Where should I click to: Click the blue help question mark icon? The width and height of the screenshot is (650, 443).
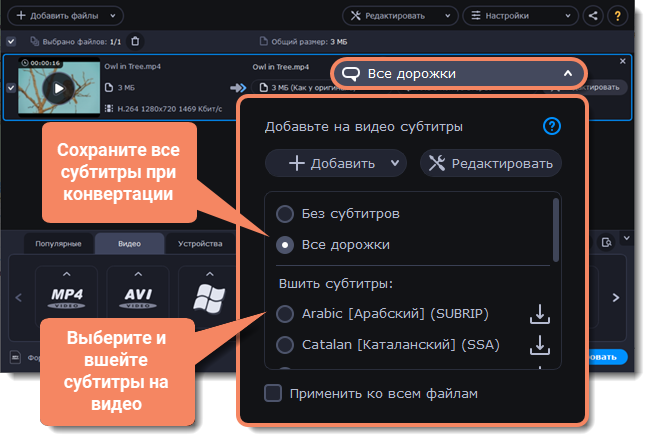(551, 127)
